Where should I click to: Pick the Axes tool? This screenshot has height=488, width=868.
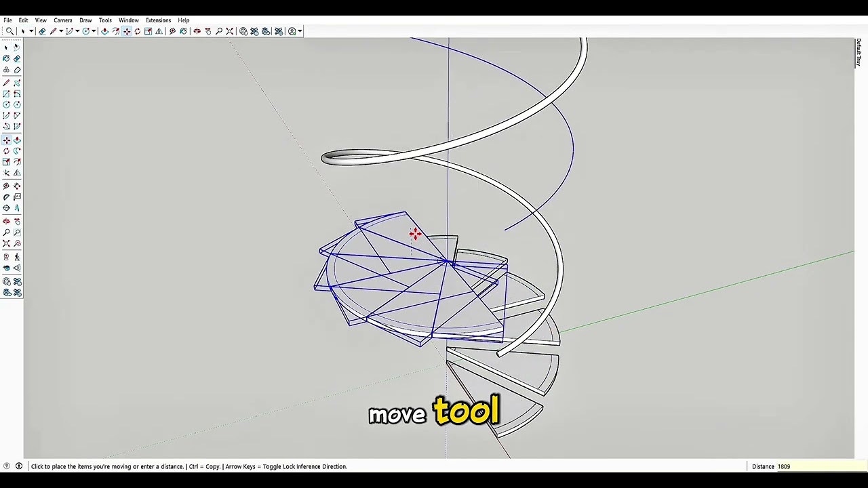tap(6, 208)
